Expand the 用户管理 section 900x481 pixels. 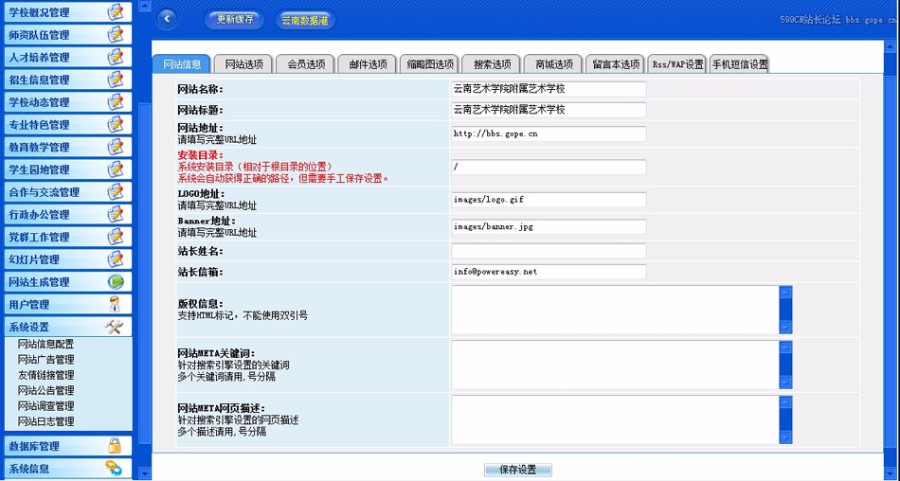(x=68, y=304)
